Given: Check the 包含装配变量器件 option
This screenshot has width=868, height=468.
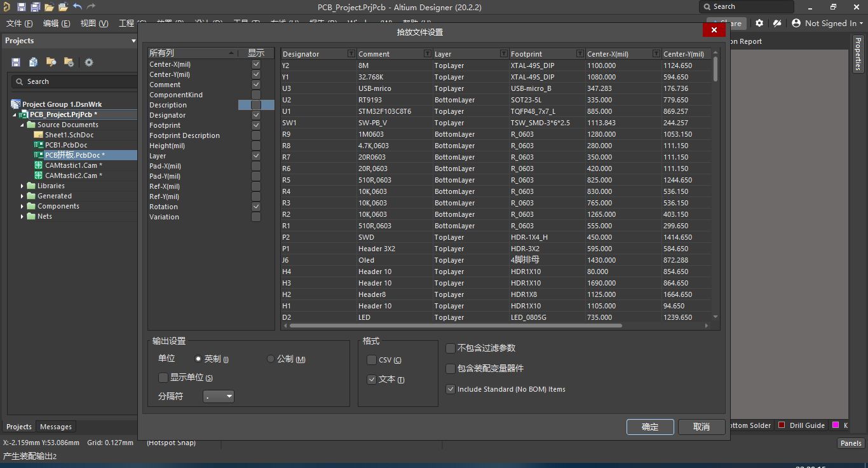Looking at the screenshot, I should 451,369.
